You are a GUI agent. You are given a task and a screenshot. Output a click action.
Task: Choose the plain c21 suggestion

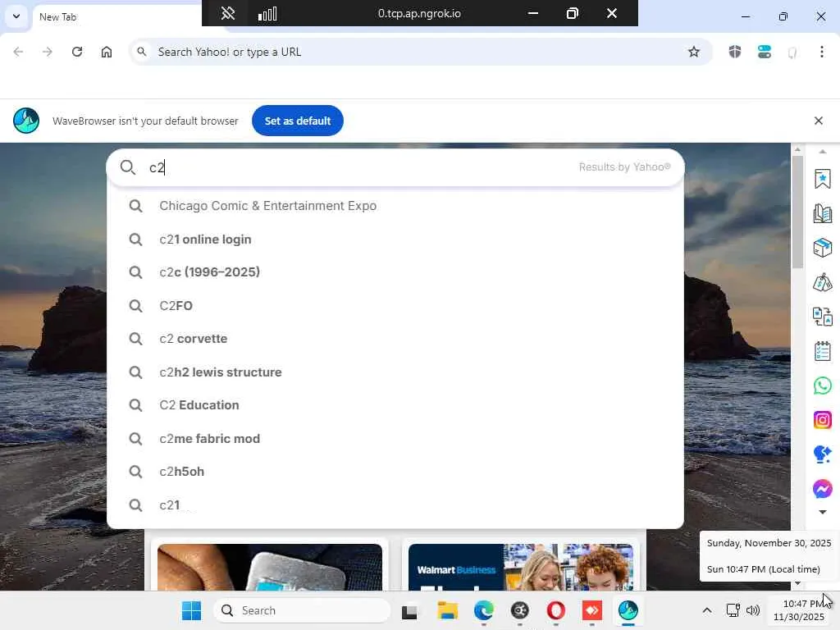point(395,505)
